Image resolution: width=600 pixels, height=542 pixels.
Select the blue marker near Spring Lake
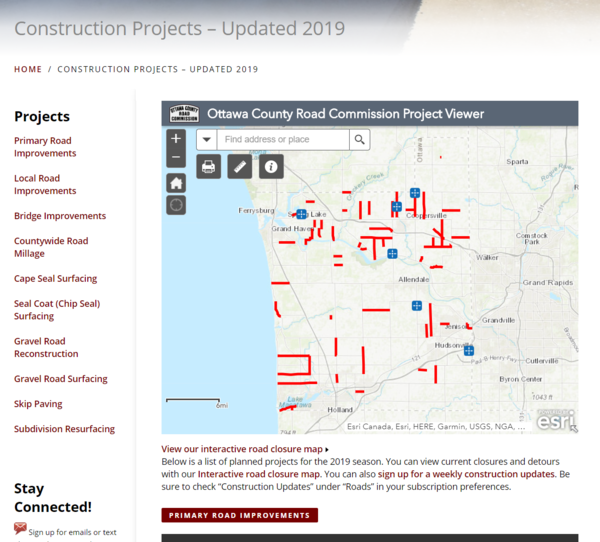coord(302,214)
